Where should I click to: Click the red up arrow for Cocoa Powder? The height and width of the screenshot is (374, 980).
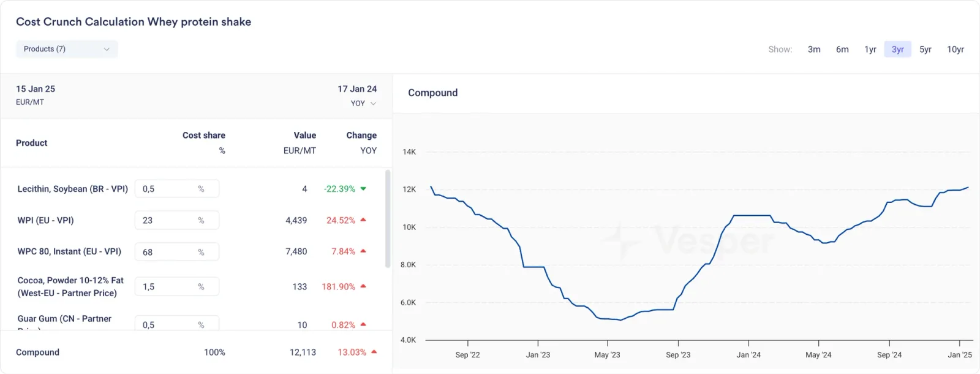pos(363,286)
